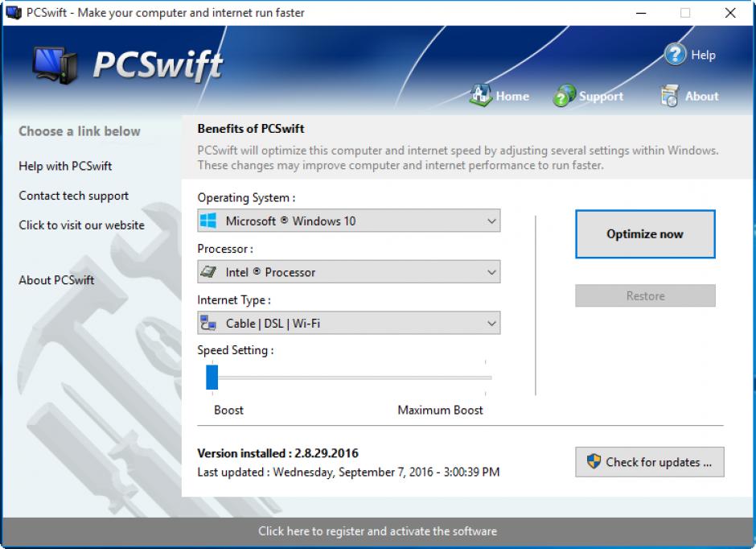Click the Help question mark icon
Screen dimensions: 756x549
[675, 54]
